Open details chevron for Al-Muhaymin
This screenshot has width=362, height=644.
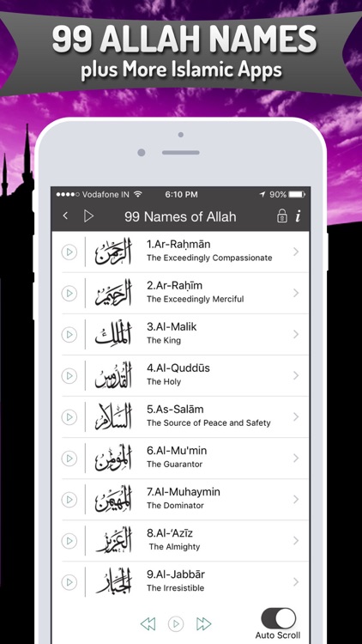[x=296, y=500]
